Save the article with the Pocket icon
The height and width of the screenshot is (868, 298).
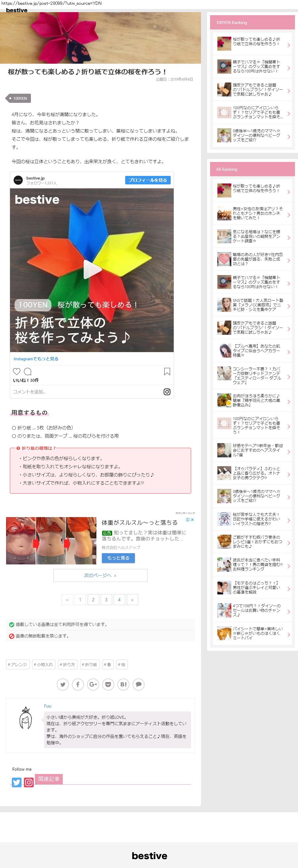(108, 684)
